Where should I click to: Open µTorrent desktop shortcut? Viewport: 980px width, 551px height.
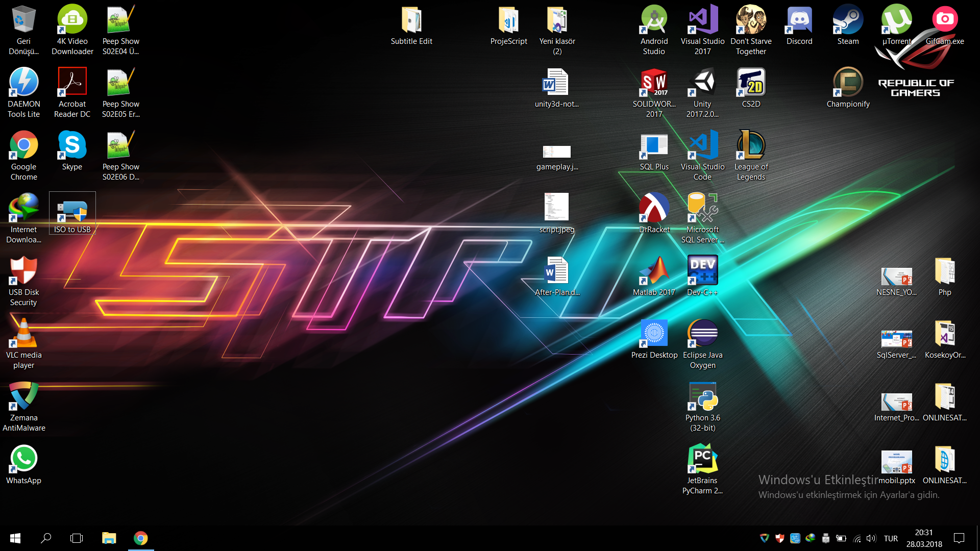pos(896,25)
